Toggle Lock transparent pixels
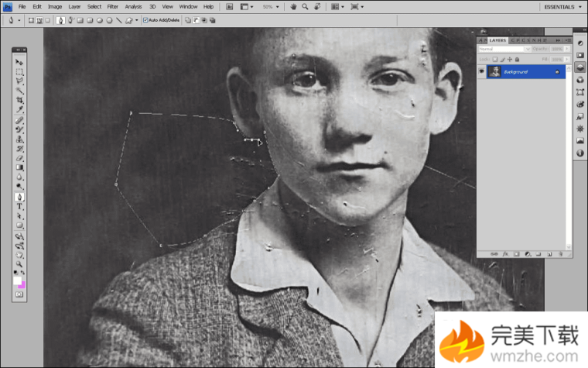The width and height of the screenshot is (588, 368). (x=495, y=60)
